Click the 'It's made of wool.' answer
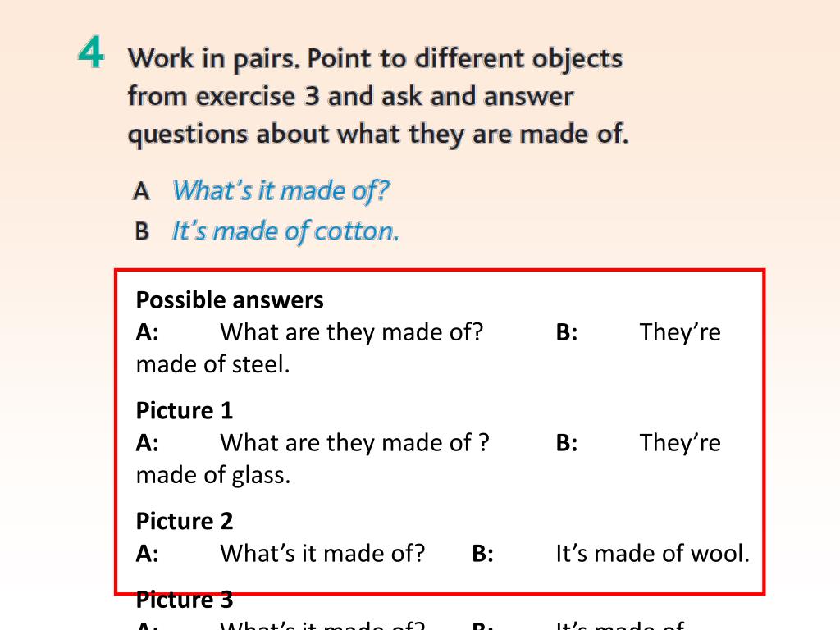 652,554
